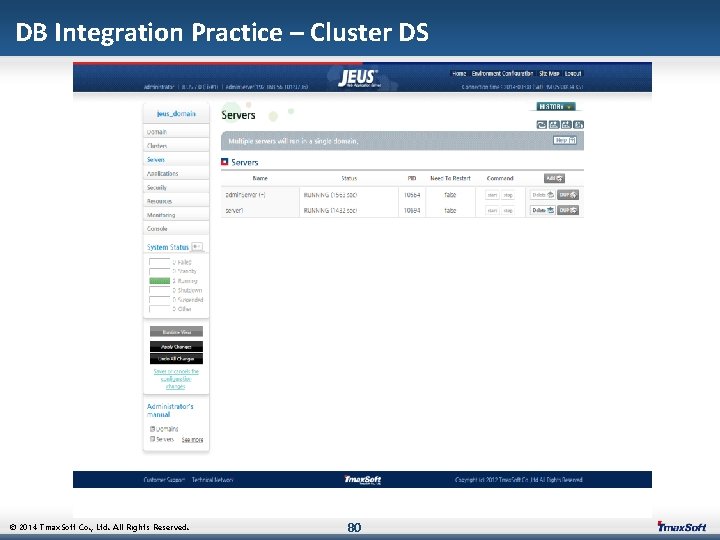Click PID 10664 cell
720x540 pixels.
[x=412, y=195]
